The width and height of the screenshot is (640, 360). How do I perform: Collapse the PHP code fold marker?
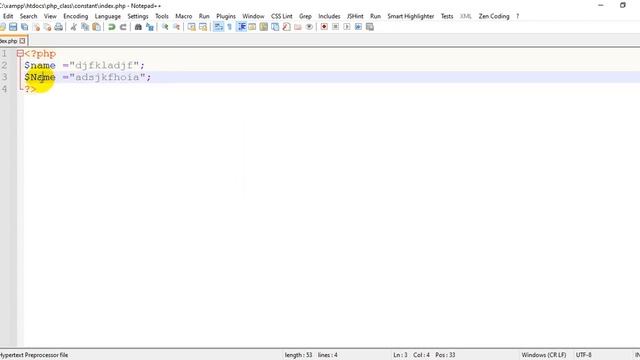pos(20,53)
